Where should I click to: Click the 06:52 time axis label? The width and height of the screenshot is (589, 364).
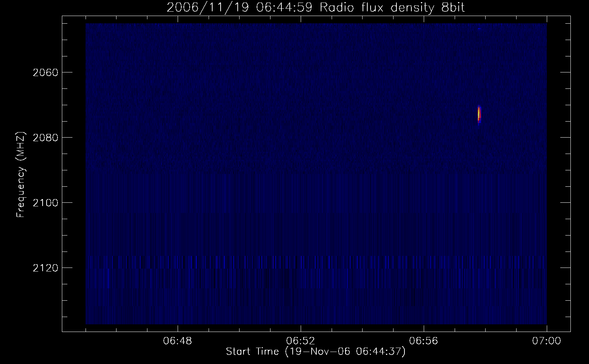pyautogui.click(x=301, y=341)
